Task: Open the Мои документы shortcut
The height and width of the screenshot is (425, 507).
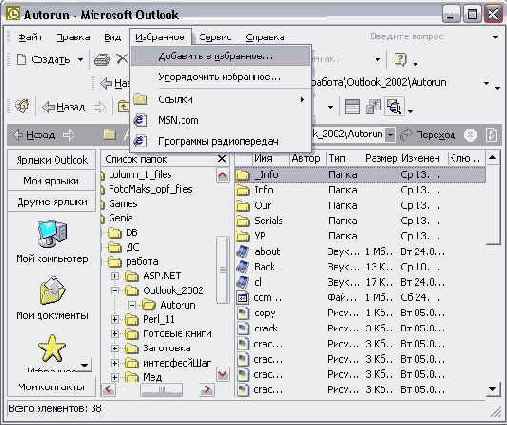Action: point(52,298)
